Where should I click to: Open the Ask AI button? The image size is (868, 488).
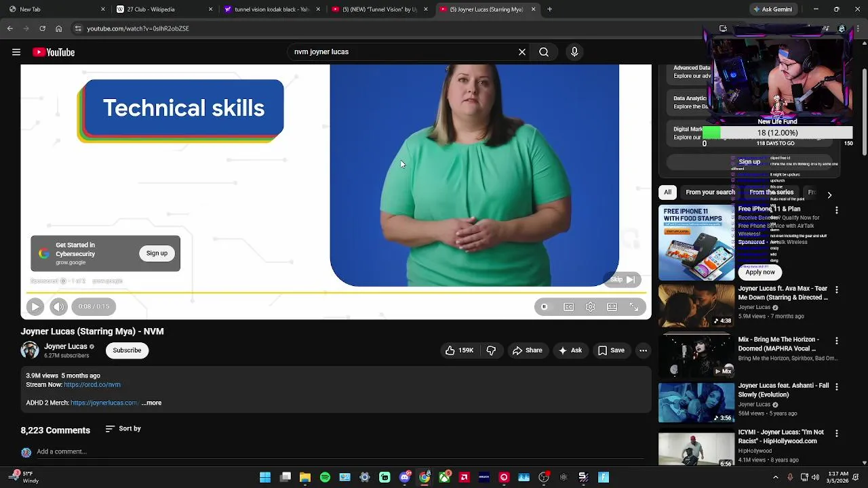570,350
